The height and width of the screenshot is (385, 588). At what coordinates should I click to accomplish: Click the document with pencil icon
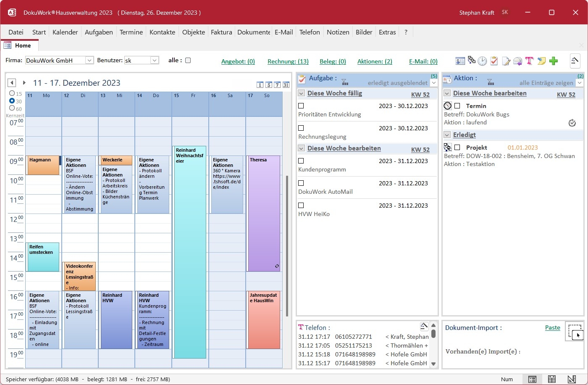click(x=506, y=61)
